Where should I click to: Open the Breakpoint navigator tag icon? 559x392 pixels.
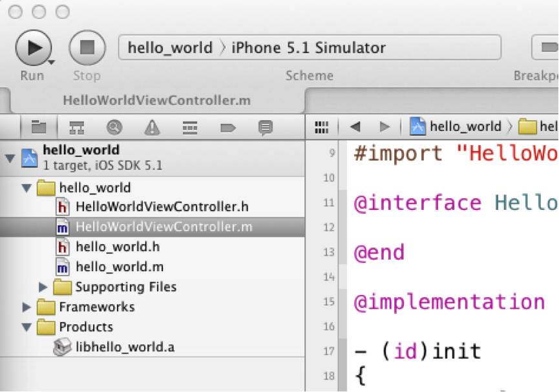pos(228,127)
